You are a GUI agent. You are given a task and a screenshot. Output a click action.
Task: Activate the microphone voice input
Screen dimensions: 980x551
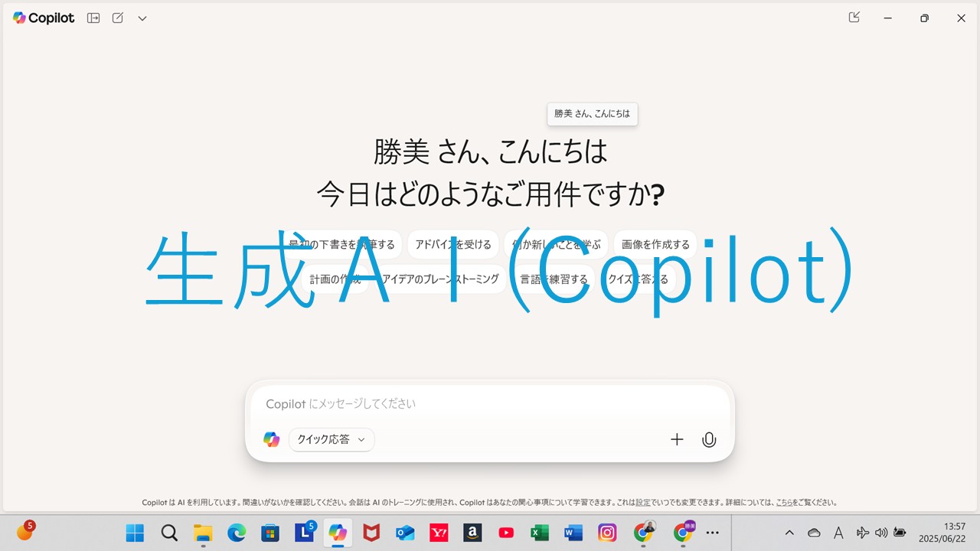[x=709, y=439]
